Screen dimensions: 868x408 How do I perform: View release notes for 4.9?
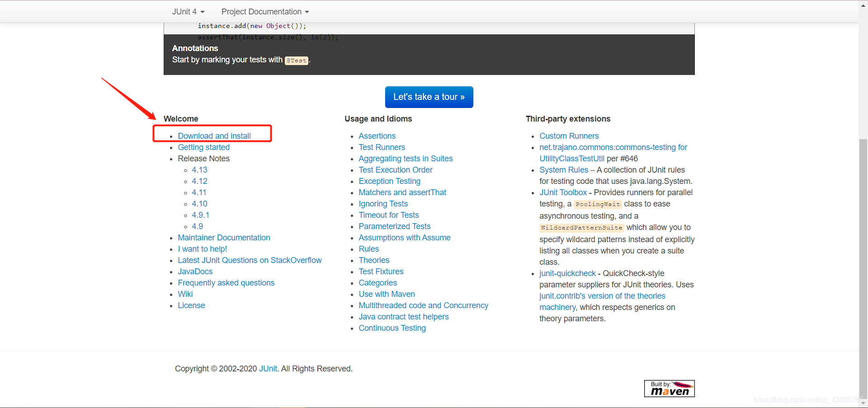coord(197,226)
